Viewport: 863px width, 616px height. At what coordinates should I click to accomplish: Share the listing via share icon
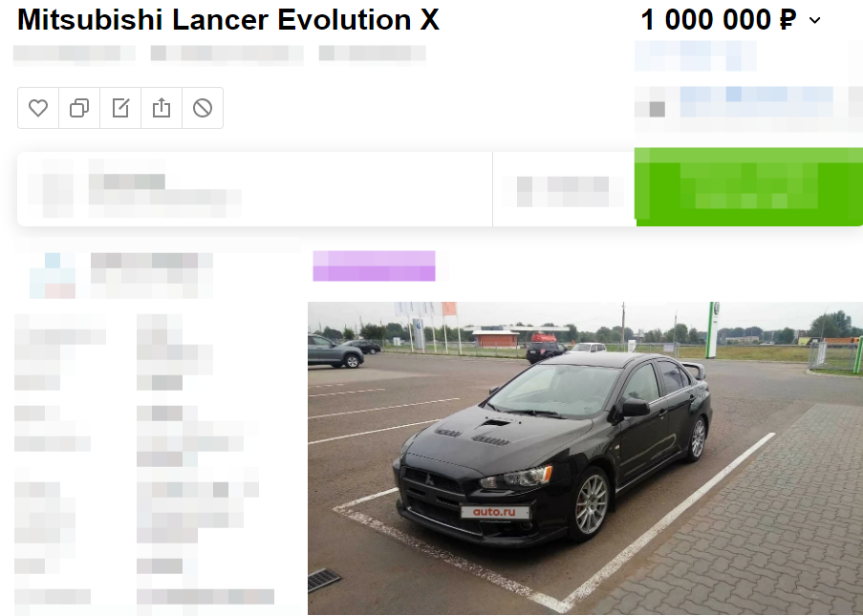(162, 108)
